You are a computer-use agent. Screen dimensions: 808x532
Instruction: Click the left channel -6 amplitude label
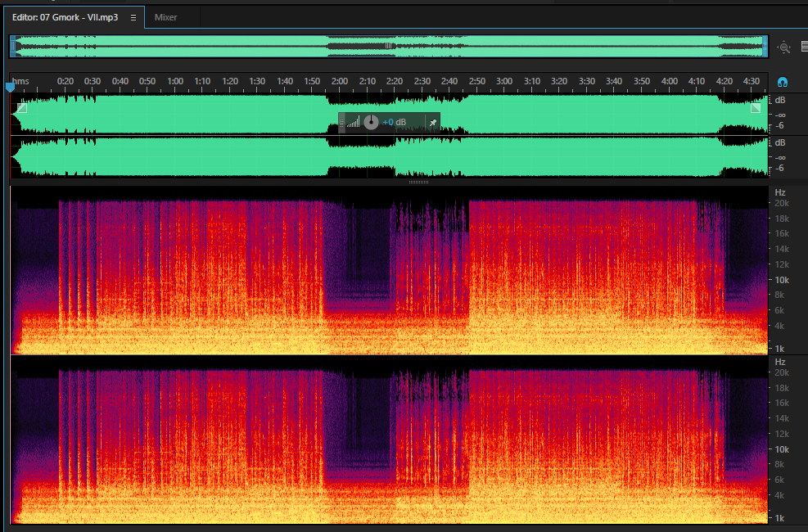780,126
